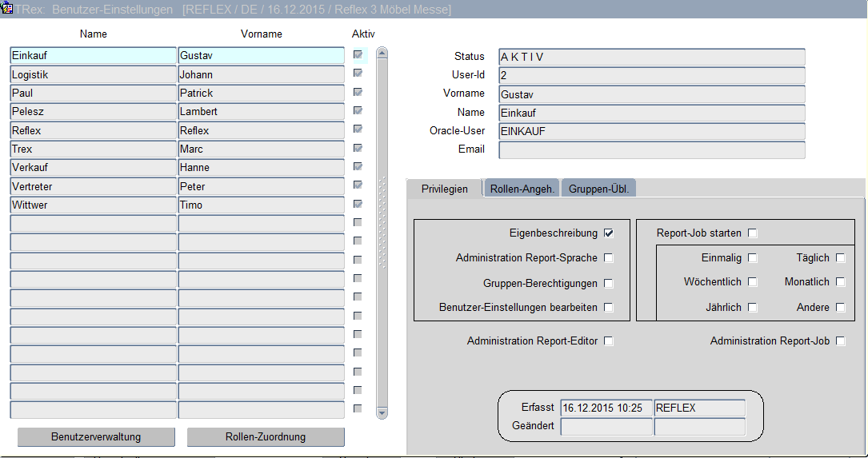Enable Benutzer-Einstellungen bearbeiten checkbox
The height and width of the screenshot is (458, 868).
coord(609,308)
